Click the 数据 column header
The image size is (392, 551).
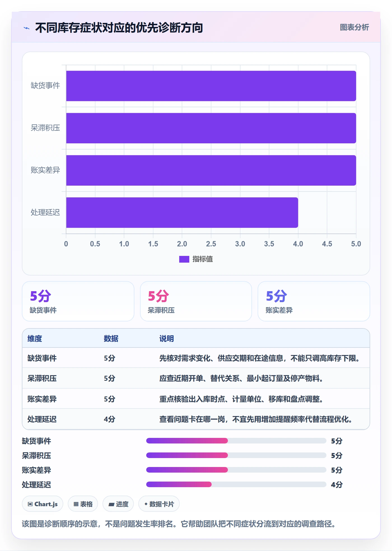(x=111, y=339)
